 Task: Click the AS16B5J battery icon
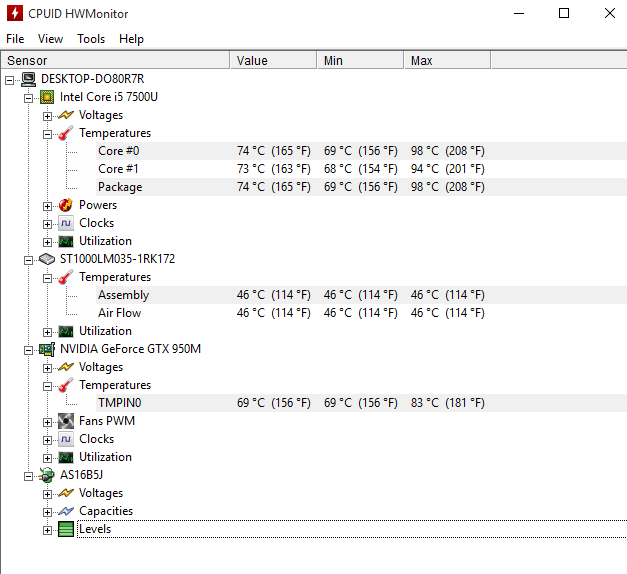(47, 475)
